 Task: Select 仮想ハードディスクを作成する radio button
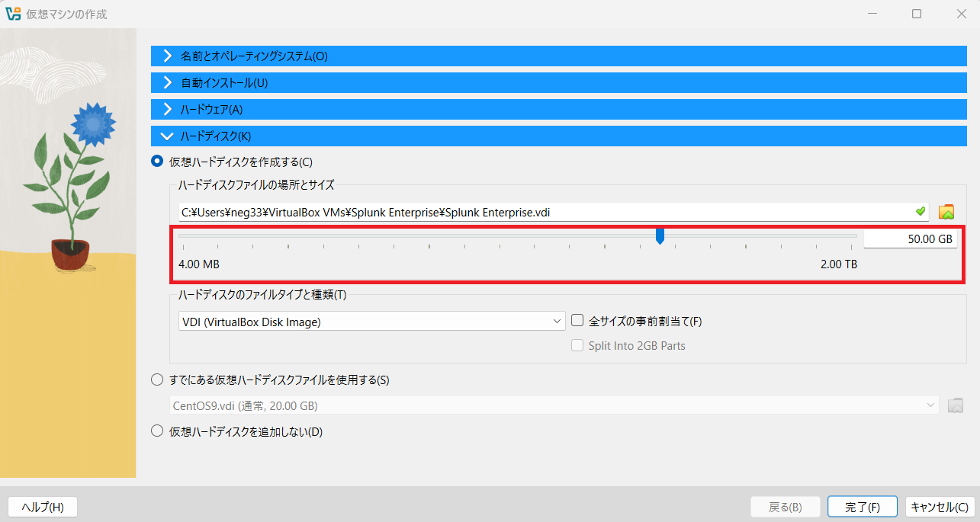tap(157, 162)
